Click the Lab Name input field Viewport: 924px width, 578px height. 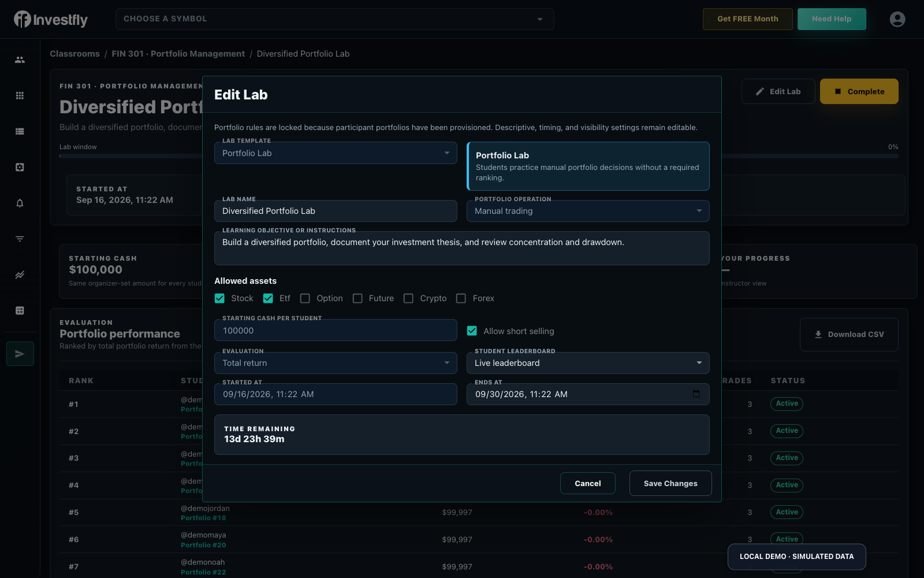pyautogui.click(x=336, y=211)
